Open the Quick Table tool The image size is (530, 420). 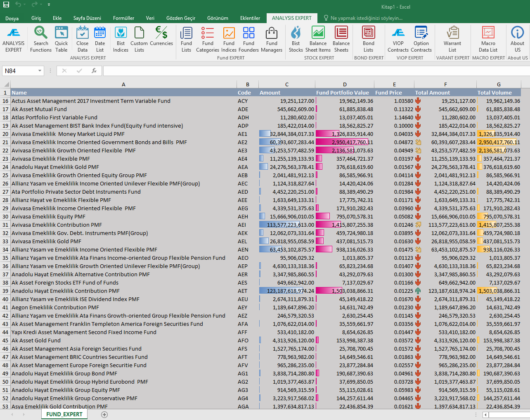(61, 39)
